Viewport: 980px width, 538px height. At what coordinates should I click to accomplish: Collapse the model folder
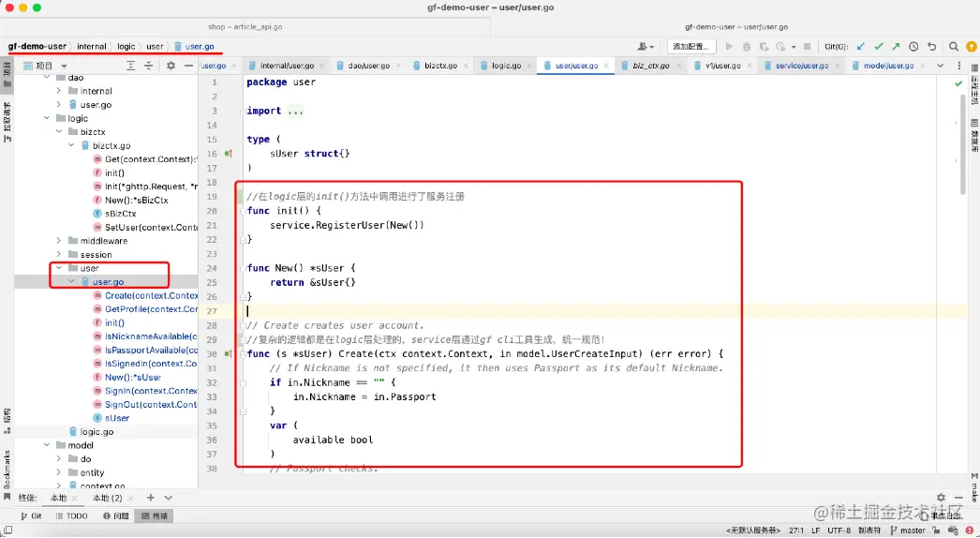47,445
